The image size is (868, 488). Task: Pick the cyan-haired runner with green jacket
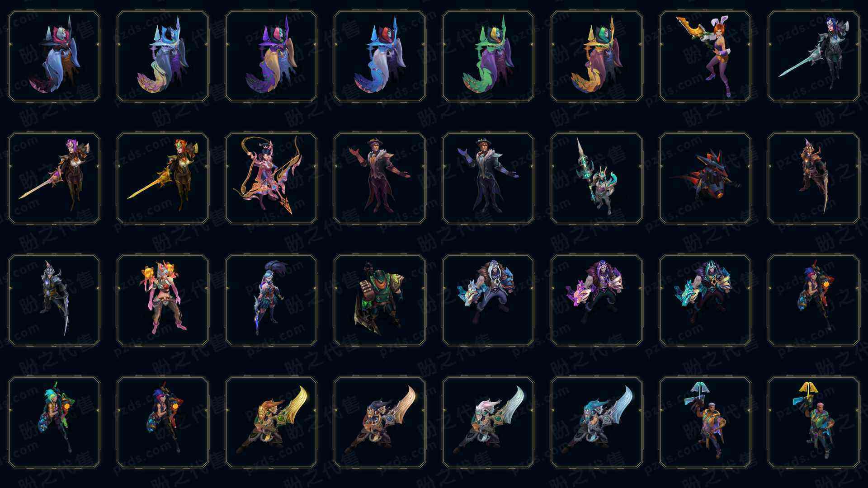pos(54,422)
